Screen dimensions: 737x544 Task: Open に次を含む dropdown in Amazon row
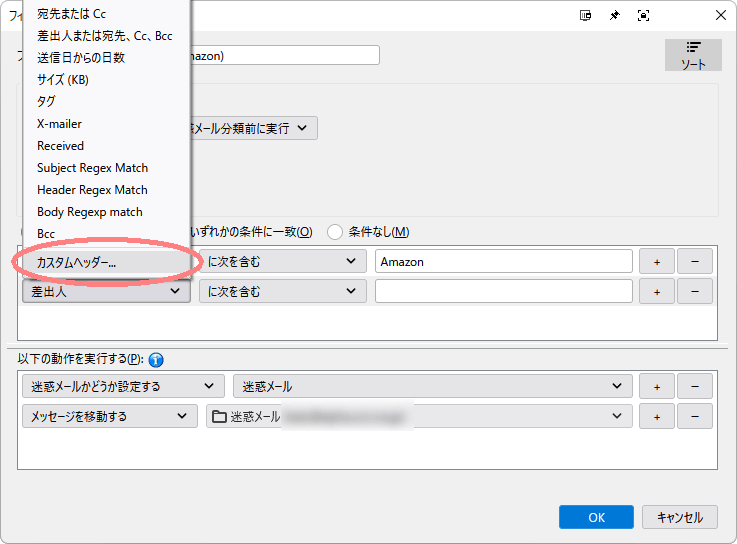(282, 261)
